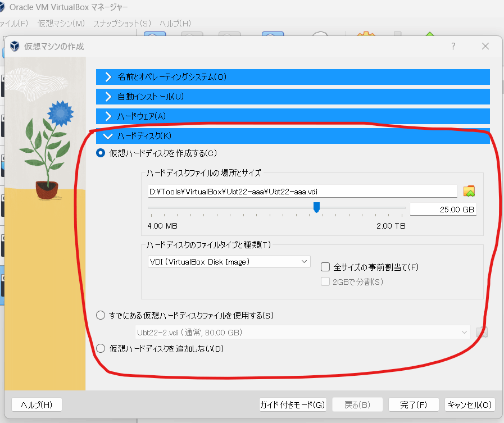This screenshot has width=504, height=423.
Task: Click the 25.00 GB size field
Action: click(x=443, y=210)
